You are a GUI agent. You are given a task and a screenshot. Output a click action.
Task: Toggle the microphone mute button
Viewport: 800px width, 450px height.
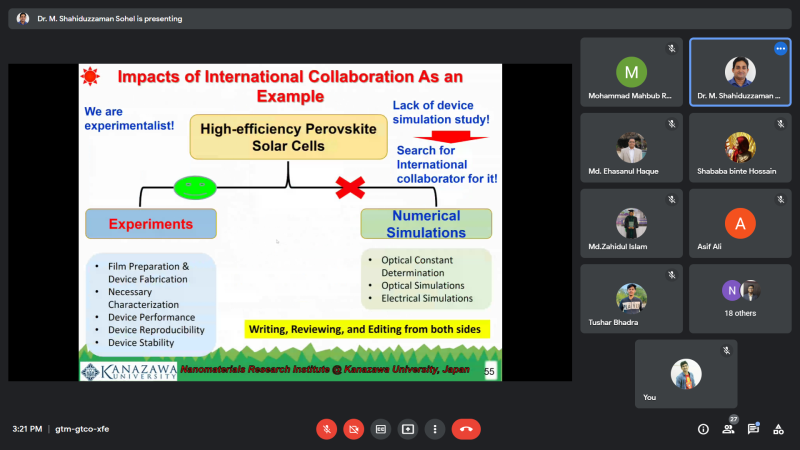click(x=327, y=429)
